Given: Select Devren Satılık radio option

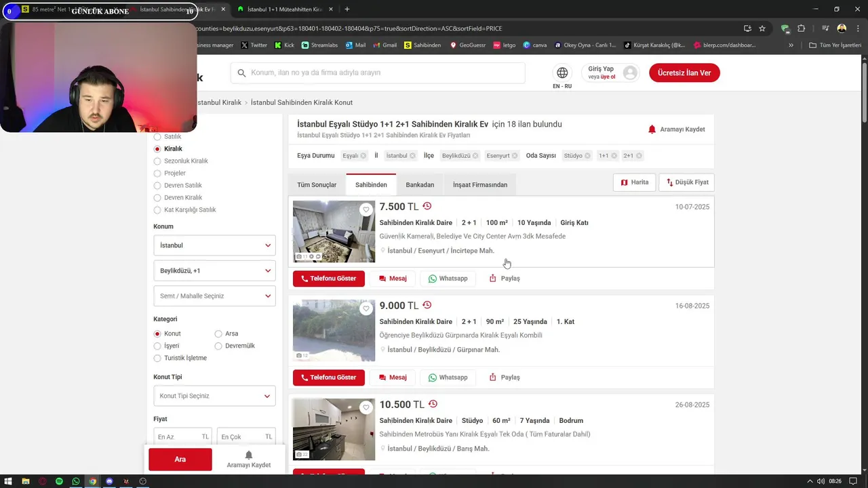Looking at the screenshot, I should [157, 186].
